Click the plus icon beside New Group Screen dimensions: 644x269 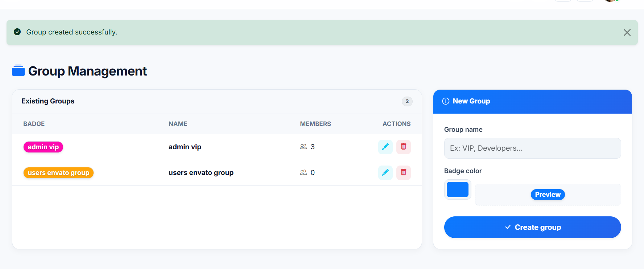point(446,101)
